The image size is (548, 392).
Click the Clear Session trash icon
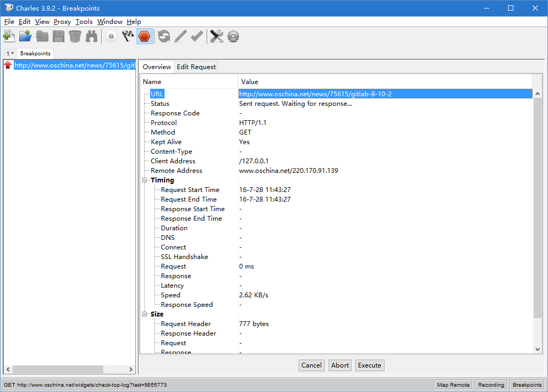[x=75, y=36]
